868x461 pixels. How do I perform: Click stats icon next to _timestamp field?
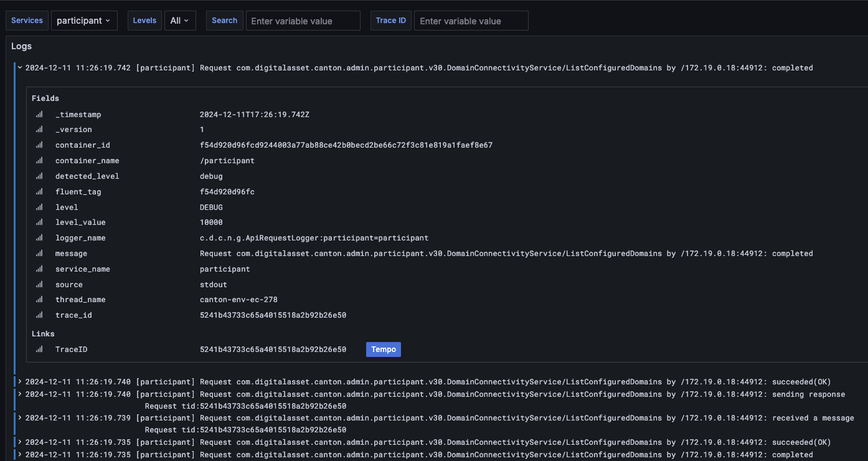tap(39, 115)
